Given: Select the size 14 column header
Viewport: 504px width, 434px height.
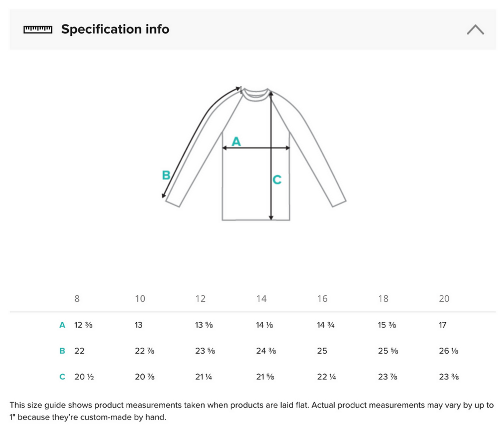Looking at the screenshot, I should 261,299.
